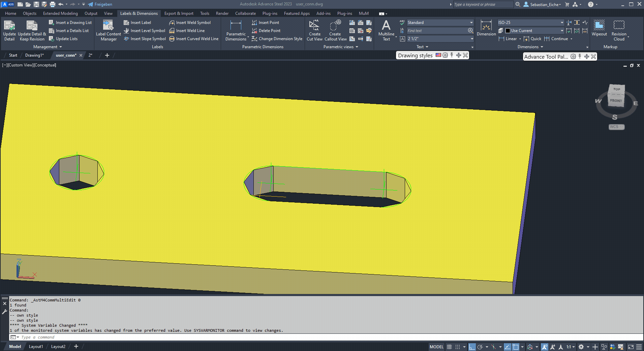
Task: Select the Create Cut View tool
Action: pyautogui.click(x=314, y=30)
